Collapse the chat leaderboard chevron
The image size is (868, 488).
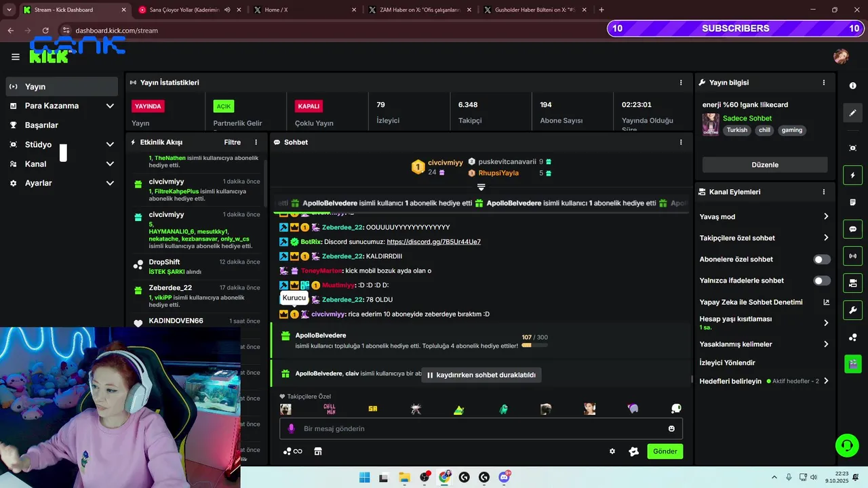tap(481, 187)
